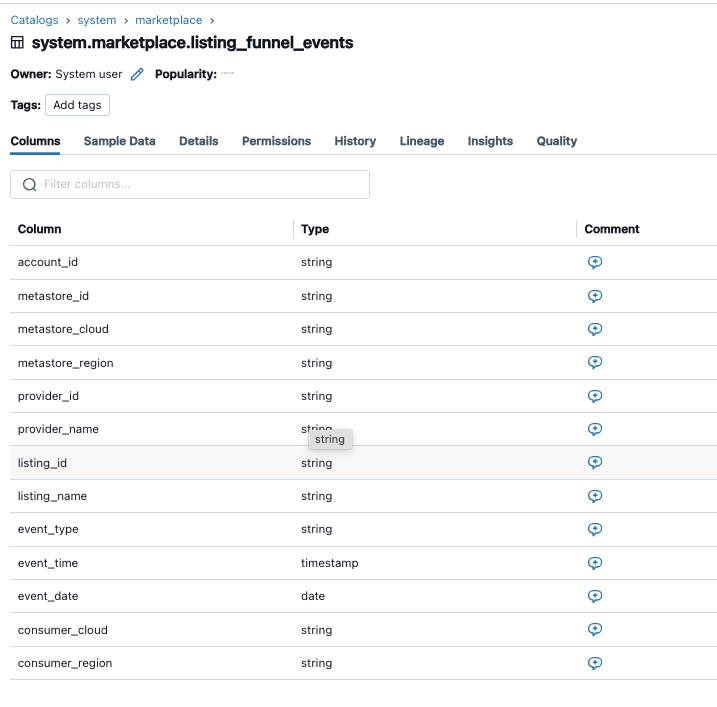Open the Permissions tab
Screen dimensions: 717x707
[276, 141]
